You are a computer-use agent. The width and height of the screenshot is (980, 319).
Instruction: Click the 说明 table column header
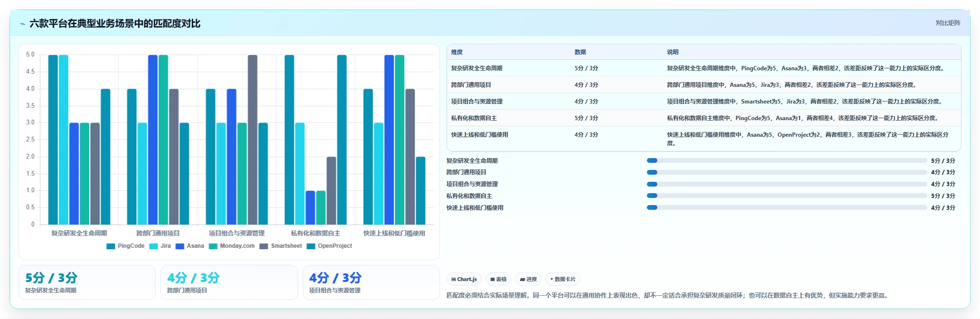[x=673, y=52]
